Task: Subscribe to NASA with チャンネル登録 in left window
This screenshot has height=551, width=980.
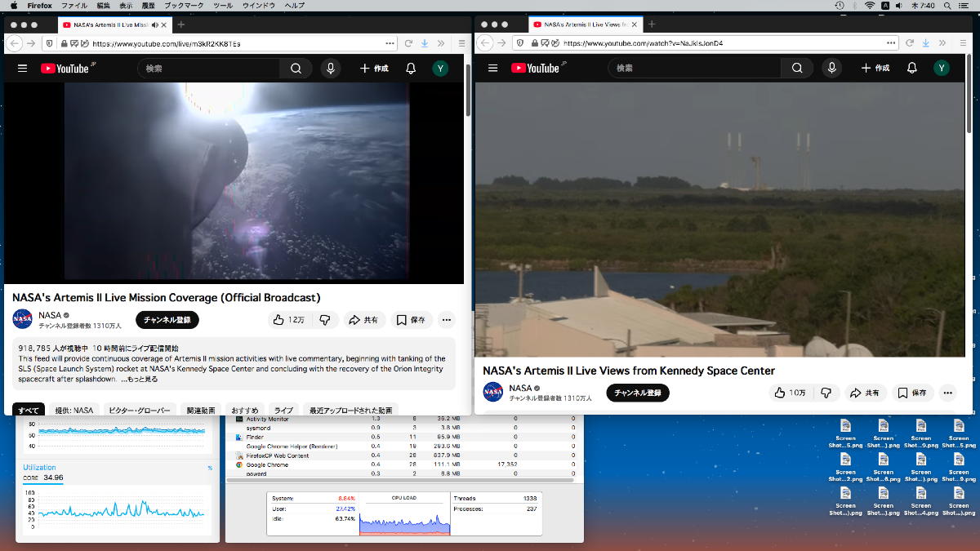Action: click(167, 320)
